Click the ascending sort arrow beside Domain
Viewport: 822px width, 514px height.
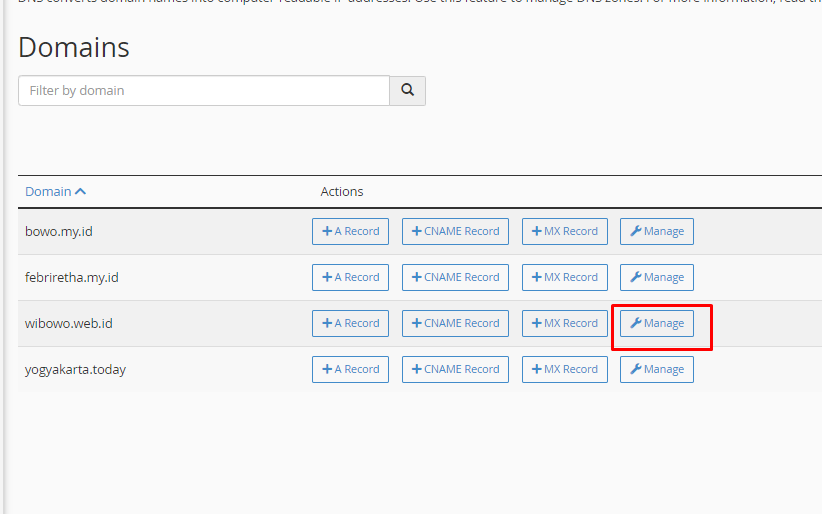pyautogui.click(x=81, y=191)
